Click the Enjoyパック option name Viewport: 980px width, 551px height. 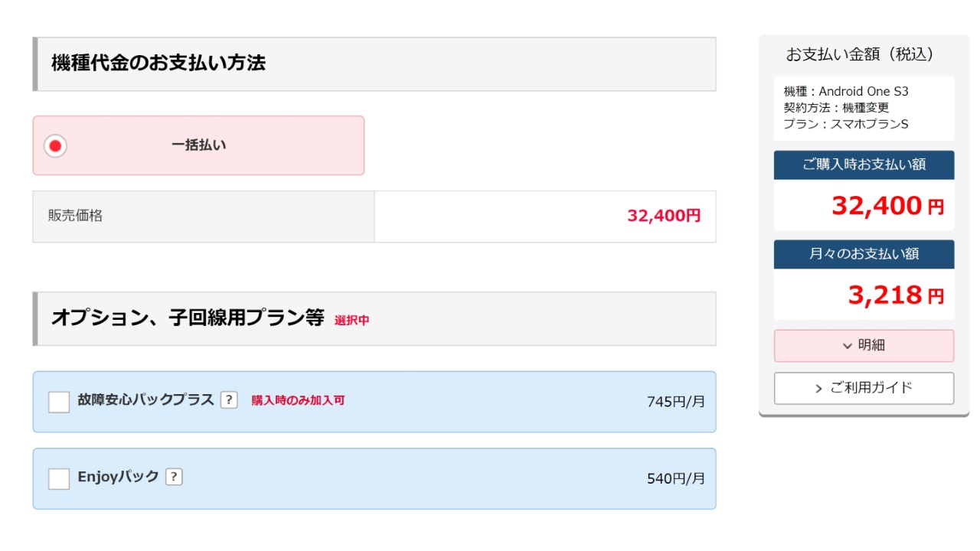118,477
